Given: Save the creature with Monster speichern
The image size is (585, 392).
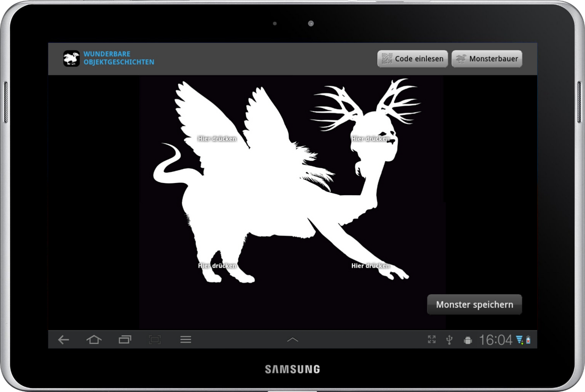Looking at the screenshot, I should click(474, 304).
